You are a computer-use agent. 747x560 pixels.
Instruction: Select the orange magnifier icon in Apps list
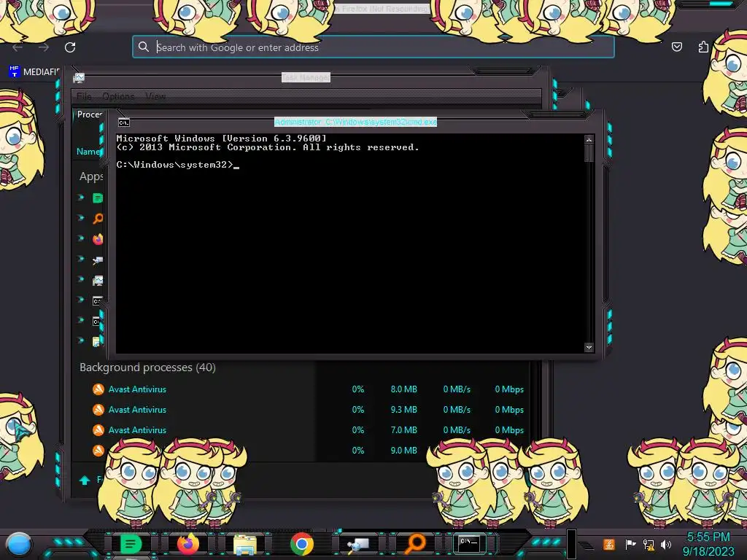coord(98,219)
